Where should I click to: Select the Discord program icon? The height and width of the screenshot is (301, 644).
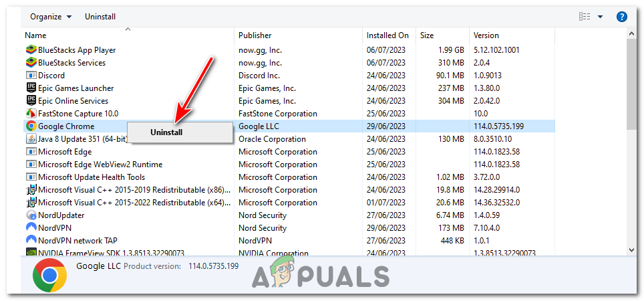click(x=31, y=76)
